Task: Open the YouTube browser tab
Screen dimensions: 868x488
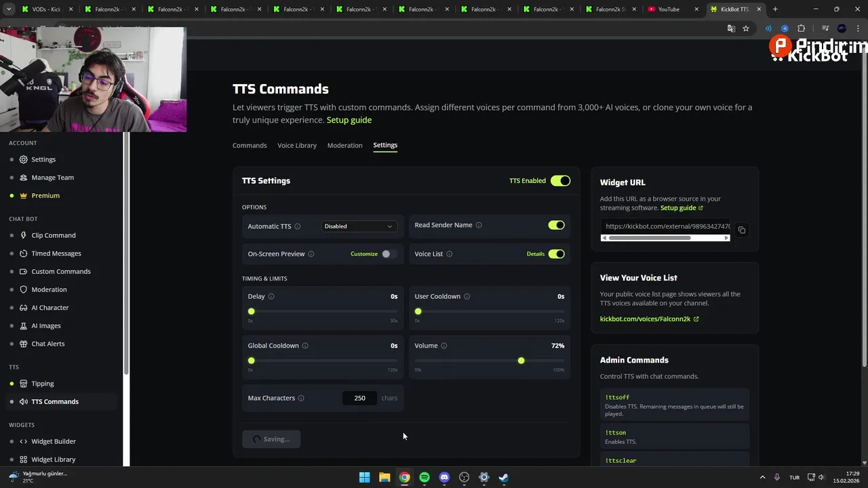Action: tap(673, 9)
